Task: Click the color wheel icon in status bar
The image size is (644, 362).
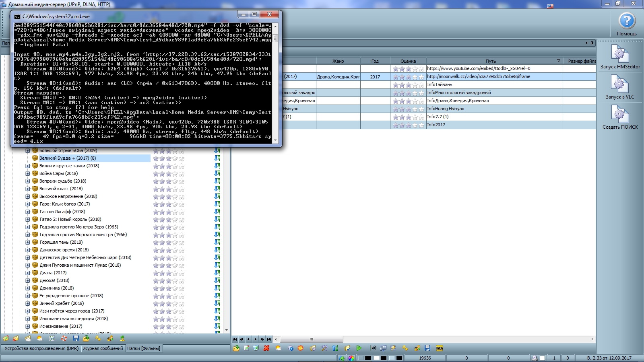Action: pyautogui.click(x=351, y=358)
